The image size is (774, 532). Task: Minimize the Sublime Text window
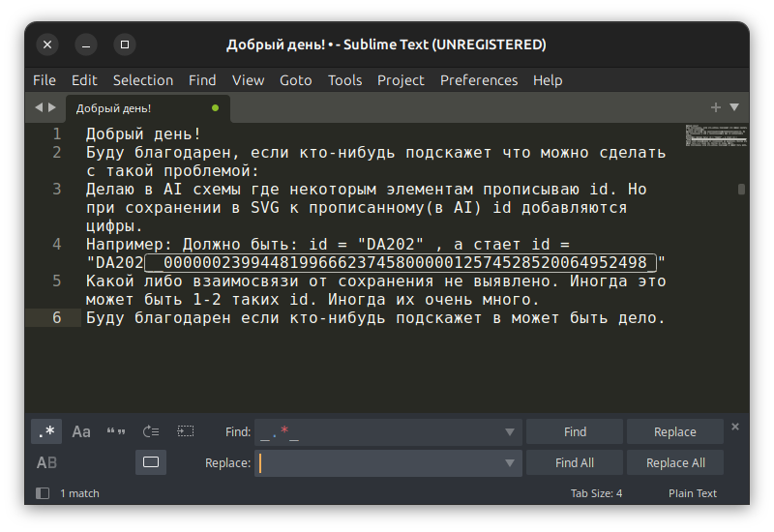click(x=86, y=44)
